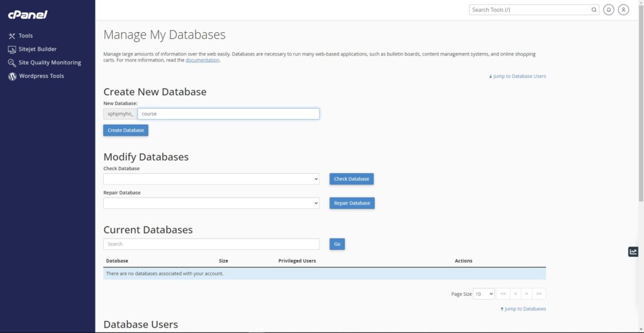Click the Repair Database button
The image size is (644, 333).
(x=352, y=203)
